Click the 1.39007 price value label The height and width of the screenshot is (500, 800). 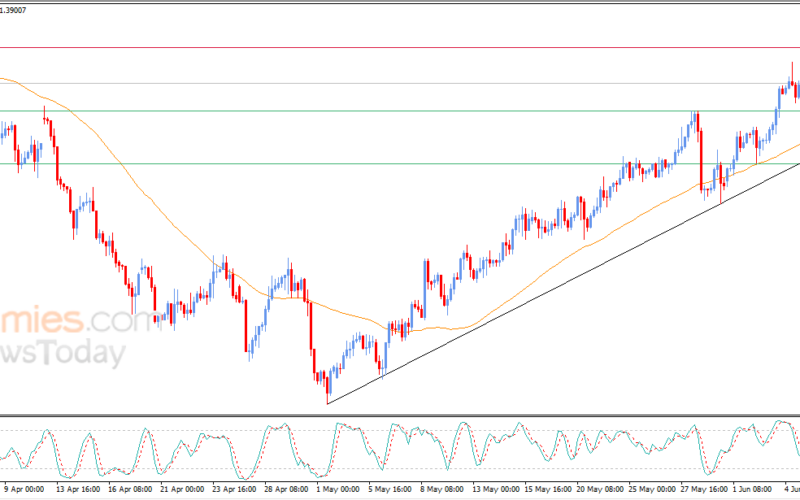(12, 10)
